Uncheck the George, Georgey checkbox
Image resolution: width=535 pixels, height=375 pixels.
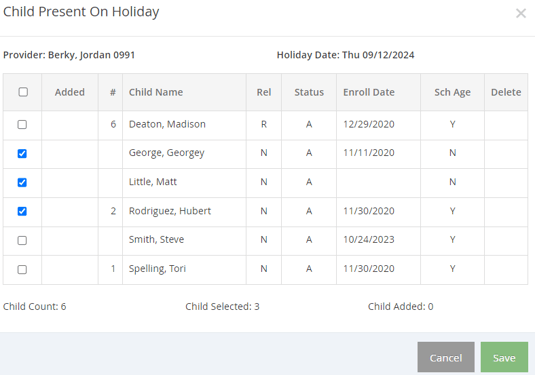point(22,154)
